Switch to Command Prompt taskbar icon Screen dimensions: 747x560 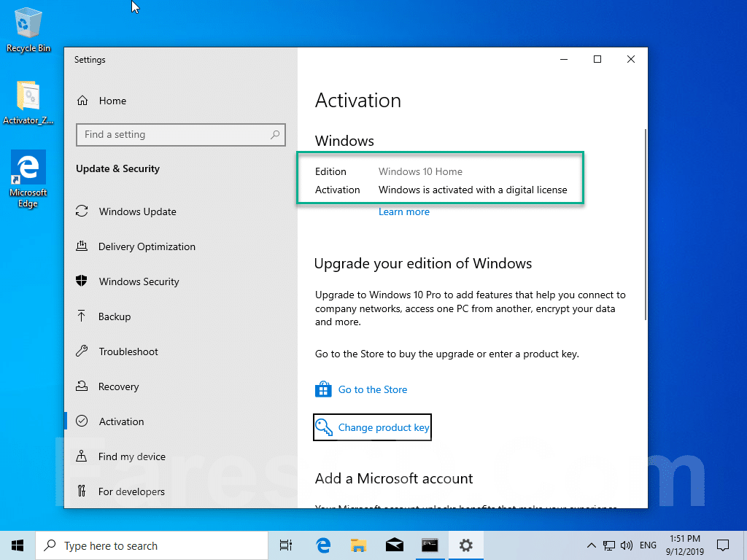click(430, 545)
